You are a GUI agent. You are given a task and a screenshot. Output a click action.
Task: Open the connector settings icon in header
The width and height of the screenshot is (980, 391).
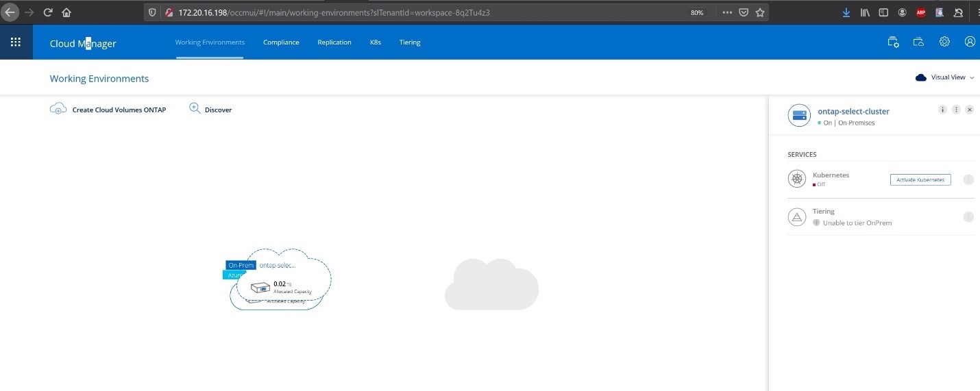(893, 42)
